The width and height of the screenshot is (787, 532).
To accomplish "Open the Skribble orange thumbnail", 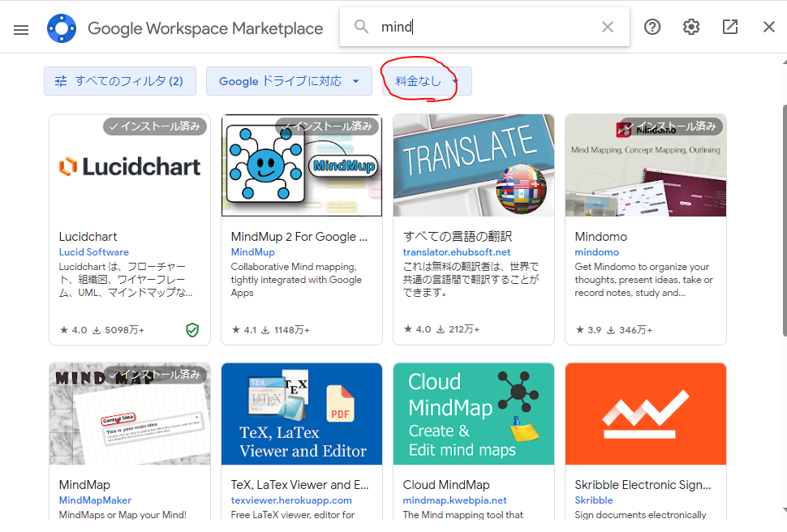I will (646, 414).
